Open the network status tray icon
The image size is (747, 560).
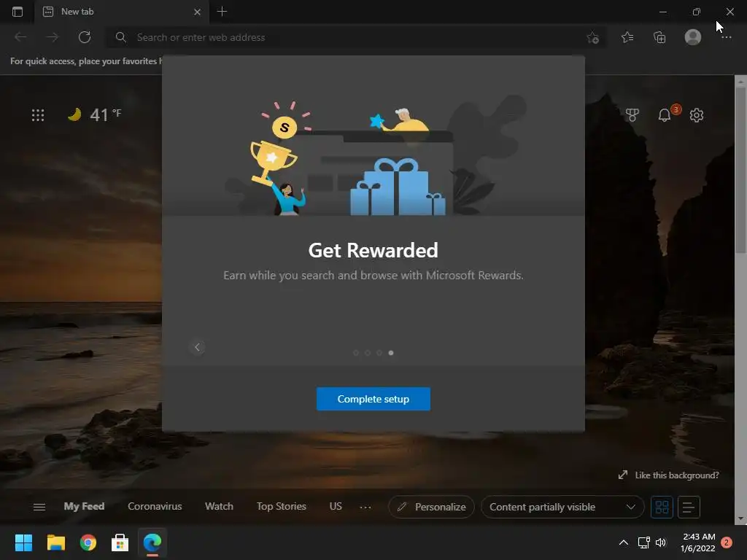(x=643, y=542)
